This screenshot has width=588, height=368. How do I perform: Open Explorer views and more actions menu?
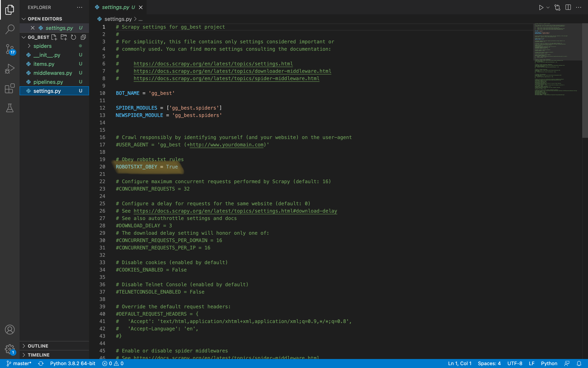coord(80,7)
